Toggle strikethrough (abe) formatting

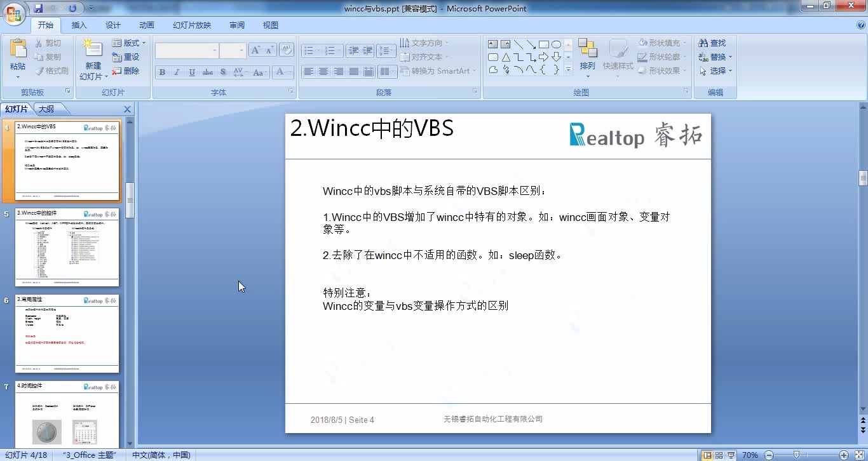tap(207, 72)
